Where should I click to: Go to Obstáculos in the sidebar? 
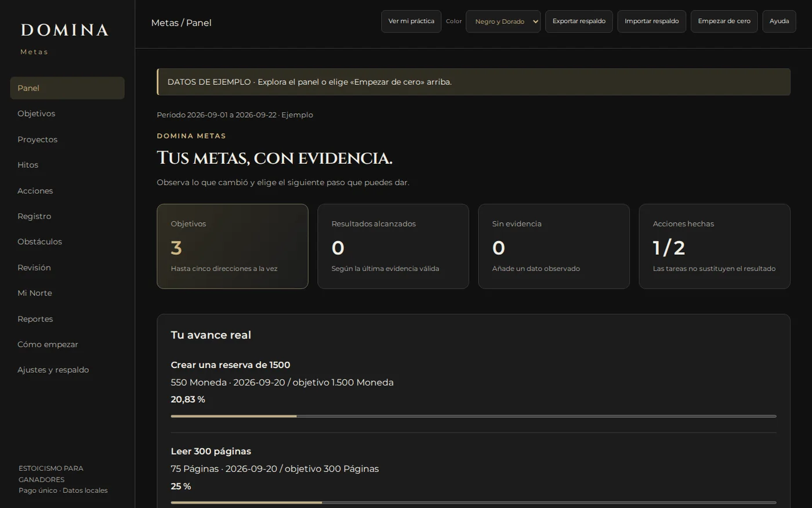tap(67, 242)
